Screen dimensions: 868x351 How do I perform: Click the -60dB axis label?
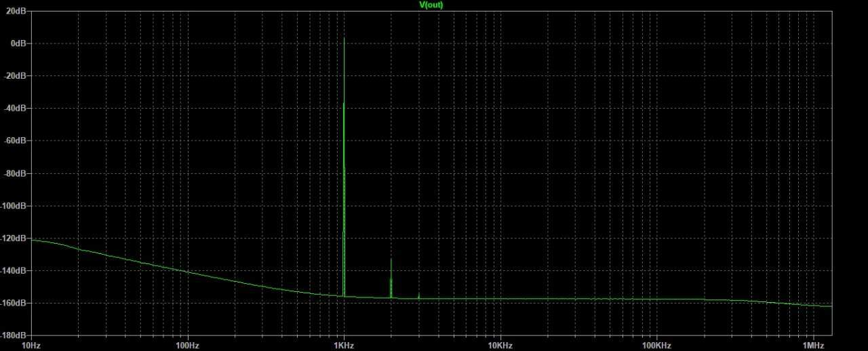click(x=16, y=141)
